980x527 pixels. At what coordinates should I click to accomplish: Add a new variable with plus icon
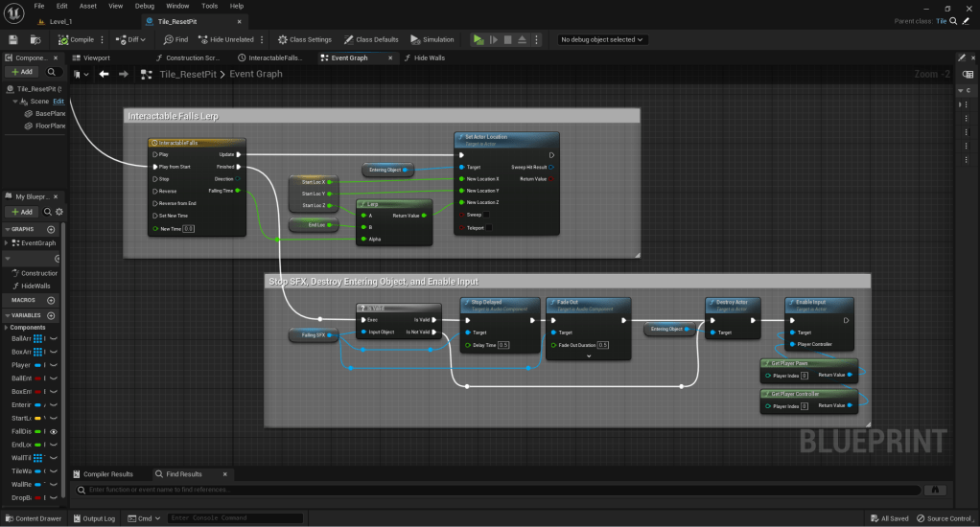(x=51, y=315)
